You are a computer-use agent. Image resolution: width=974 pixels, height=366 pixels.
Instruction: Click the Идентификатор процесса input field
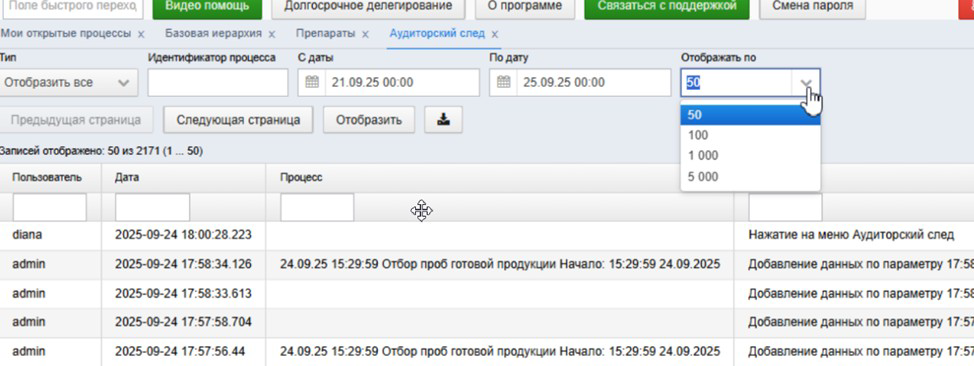pyautogui.click(x=218, y=83)
